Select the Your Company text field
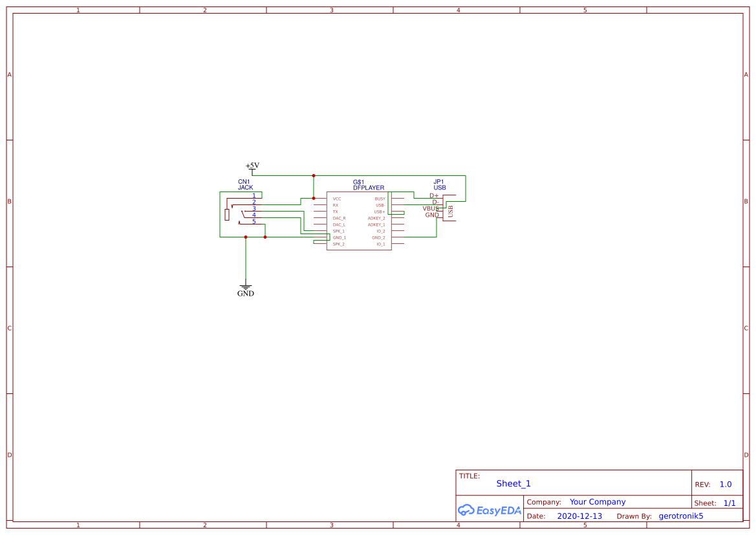756x535 pixels. pyautogui.click(x=597, y=501)
